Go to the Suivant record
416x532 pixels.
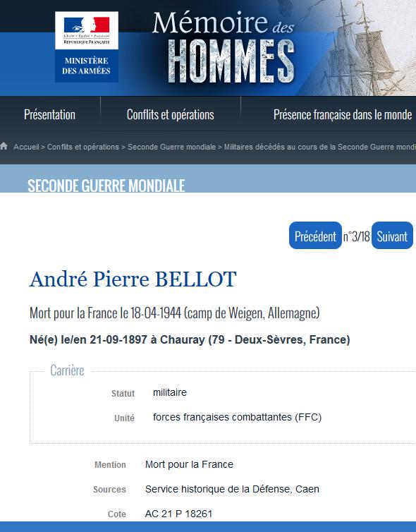pyautogui.click(x=392, y=236)
